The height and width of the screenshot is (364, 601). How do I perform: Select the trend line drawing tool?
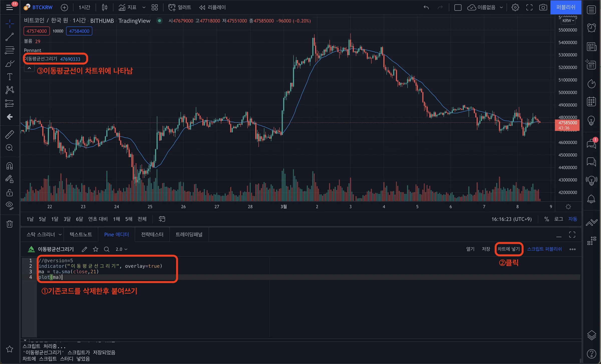[x=10, y=37]
